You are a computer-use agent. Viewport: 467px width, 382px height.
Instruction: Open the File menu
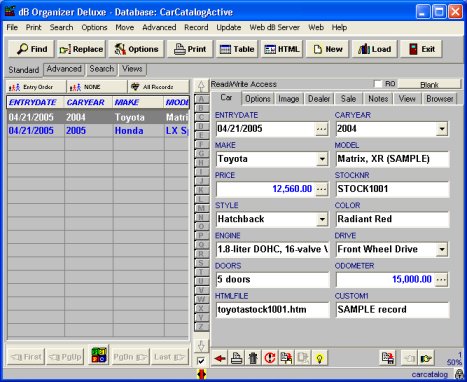pos(12,27)
